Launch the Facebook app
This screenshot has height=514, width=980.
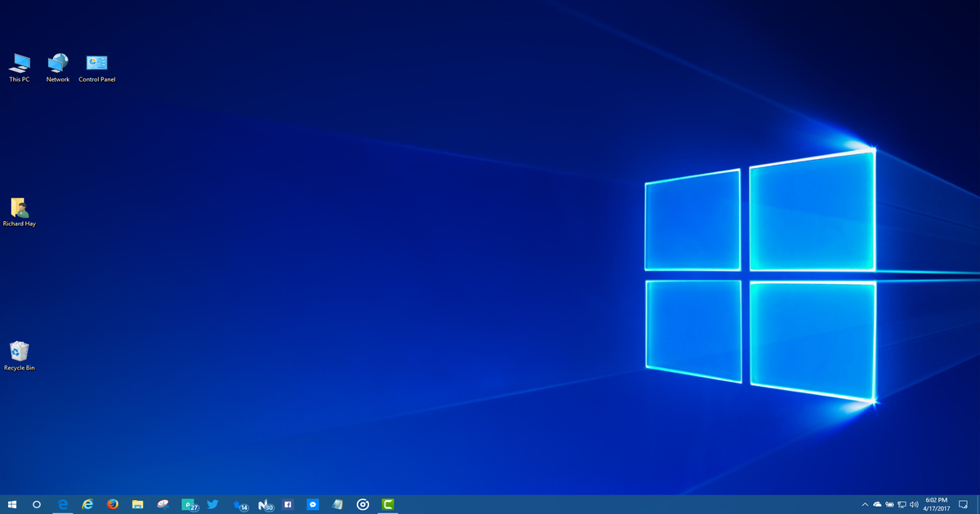click(x=287, y=505)
